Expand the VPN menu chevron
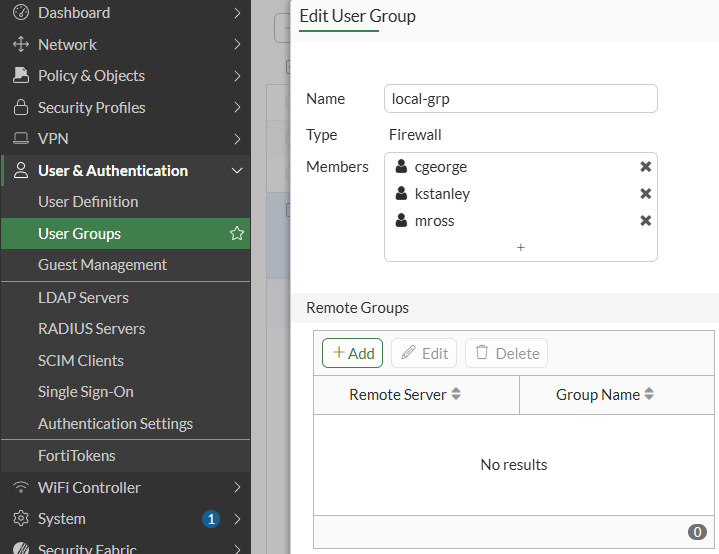This screenshot has height=554, width=719. coord(237,139)
